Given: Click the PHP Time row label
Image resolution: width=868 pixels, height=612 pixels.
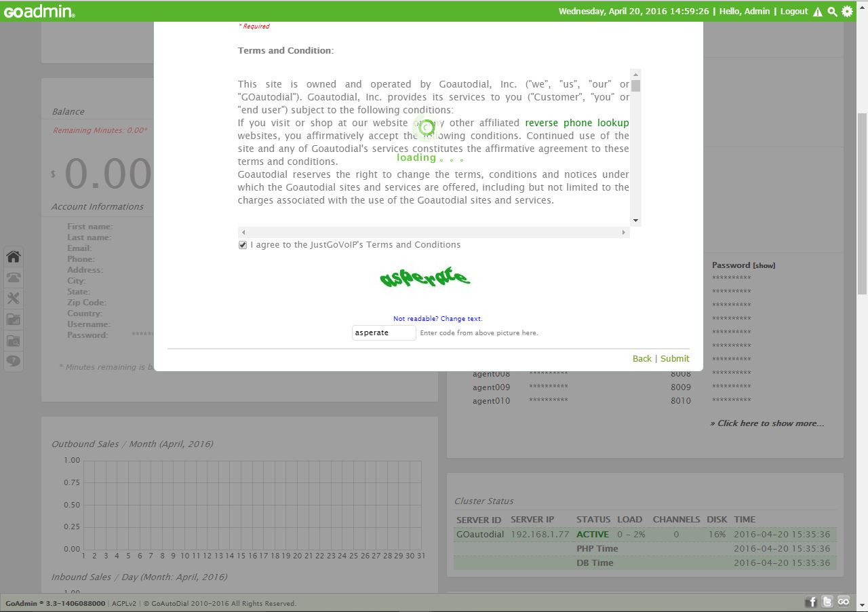Looking at the screenshot, I should coord(597,549).
